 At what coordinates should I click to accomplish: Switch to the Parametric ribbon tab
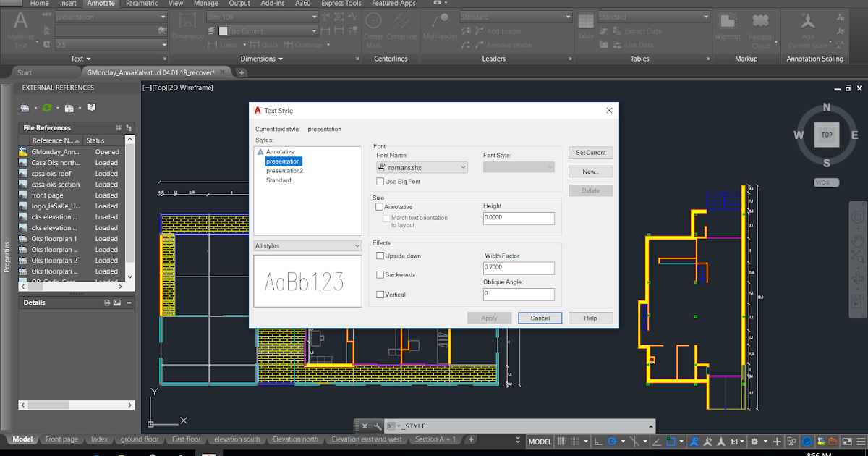point(142,4)
